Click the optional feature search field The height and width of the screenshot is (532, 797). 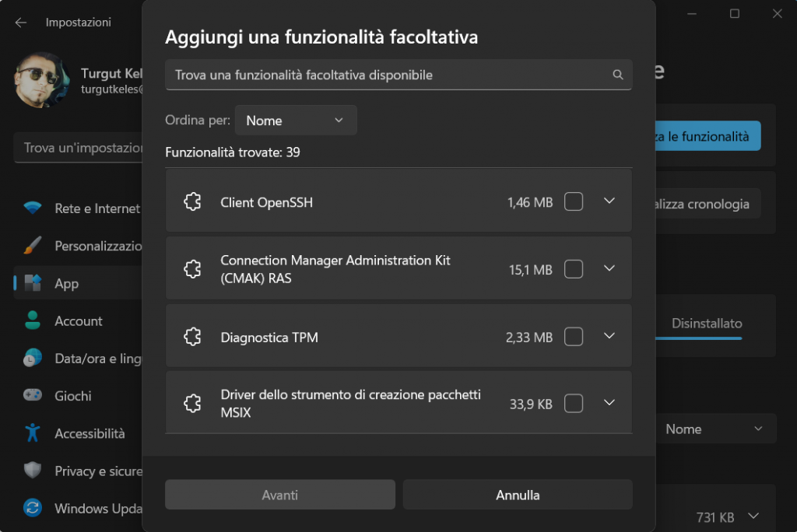tap(389, 75)
